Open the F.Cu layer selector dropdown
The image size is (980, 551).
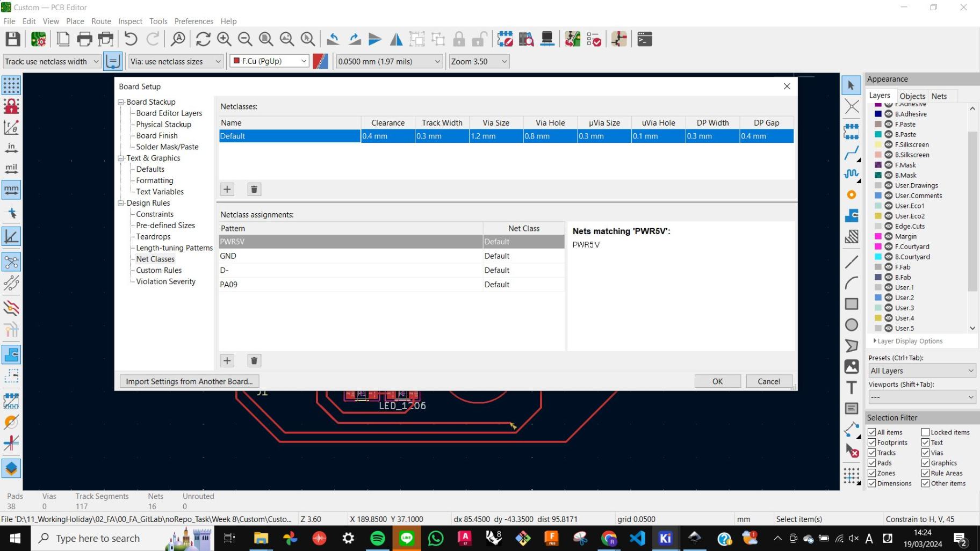pyautogui.click(x=269, y=61)
